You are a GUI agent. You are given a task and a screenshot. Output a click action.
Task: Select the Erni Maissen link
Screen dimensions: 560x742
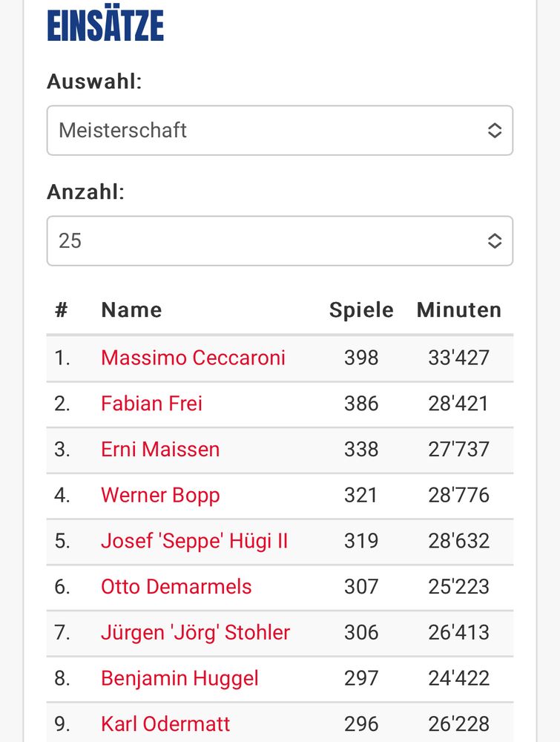160,450
